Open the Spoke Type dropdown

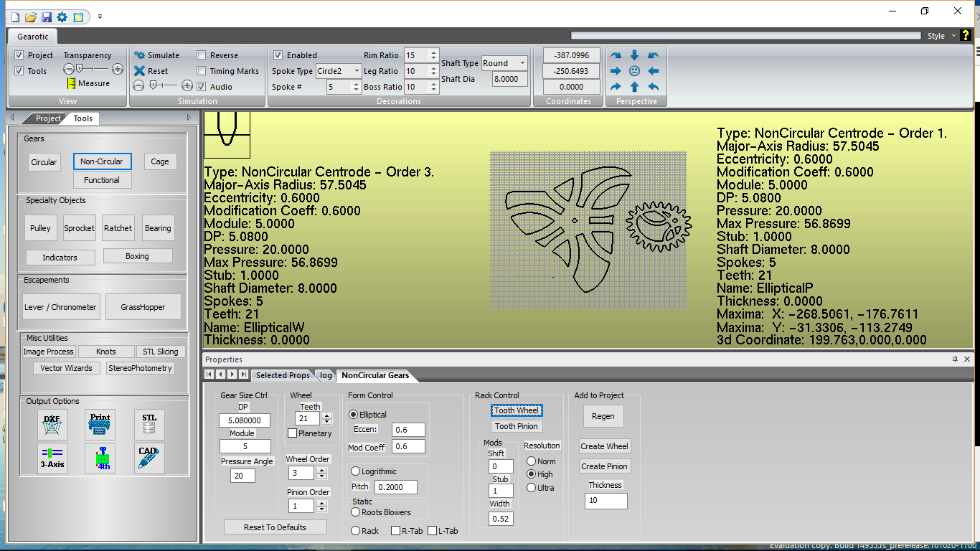(x=357, y=71)
